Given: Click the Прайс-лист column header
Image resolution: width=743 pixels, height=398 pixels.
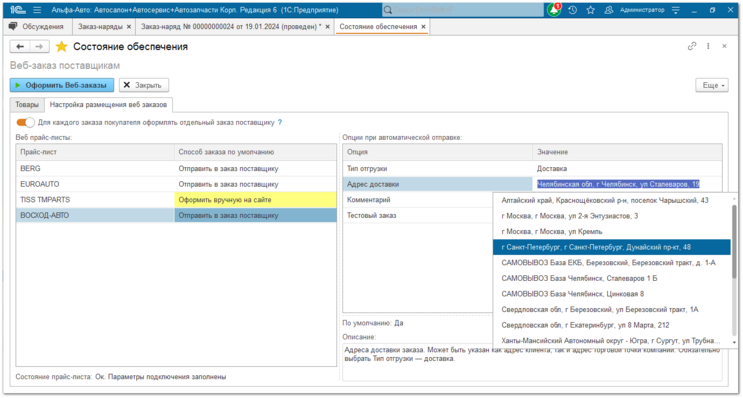Looking at the screenshot, I should pos(95,153).
